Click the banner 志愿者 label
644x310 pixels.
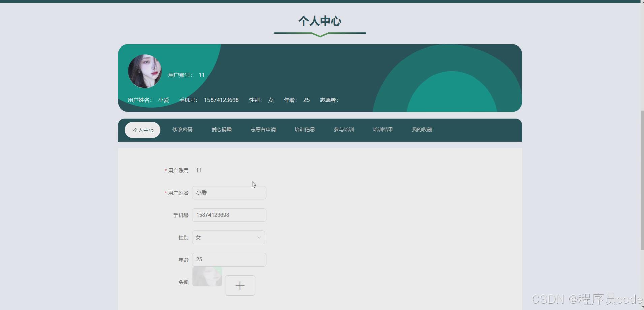click(329, 100)
